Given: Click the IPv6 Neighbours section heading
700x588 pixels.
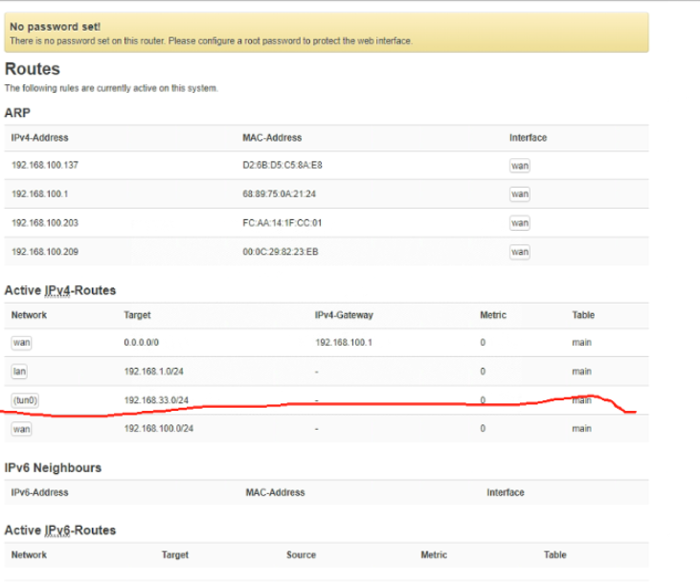Looking at the screenshot, I should click(x=53, y=468).
